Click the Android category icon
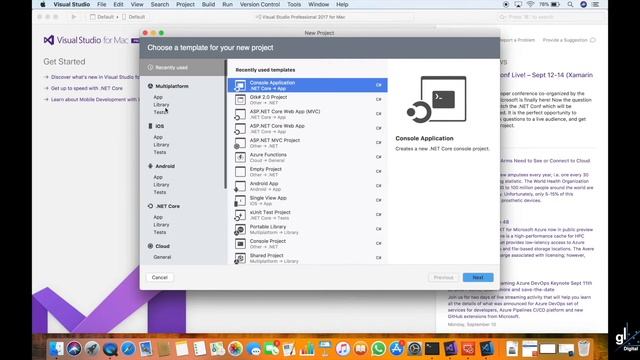This screenshot has height=360, width=640. tap(150, 166)
